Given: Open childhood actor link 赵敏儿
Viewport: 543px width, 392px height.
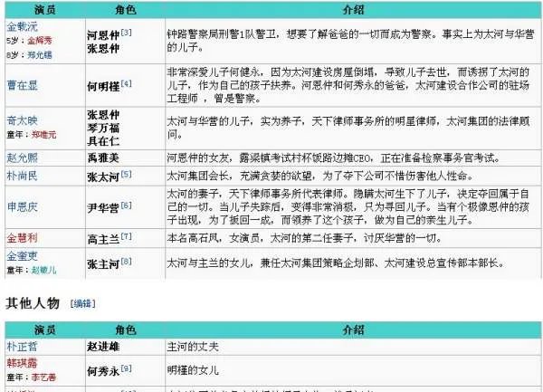Looking at the screenshot, I should click(43, 270).
